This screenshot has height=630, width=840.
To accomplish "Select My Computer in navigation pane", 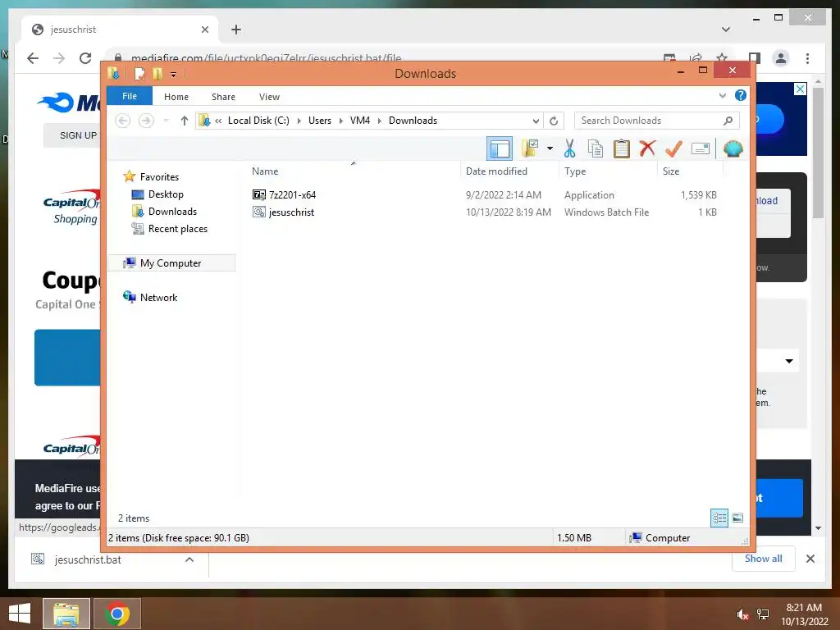I will click(171, 263).
